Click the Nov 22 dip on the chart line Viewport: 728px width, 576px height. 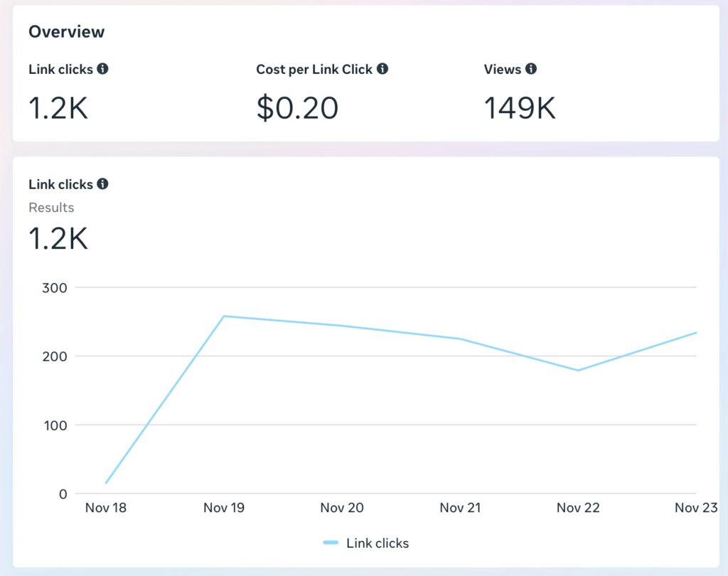coord(579,370)
